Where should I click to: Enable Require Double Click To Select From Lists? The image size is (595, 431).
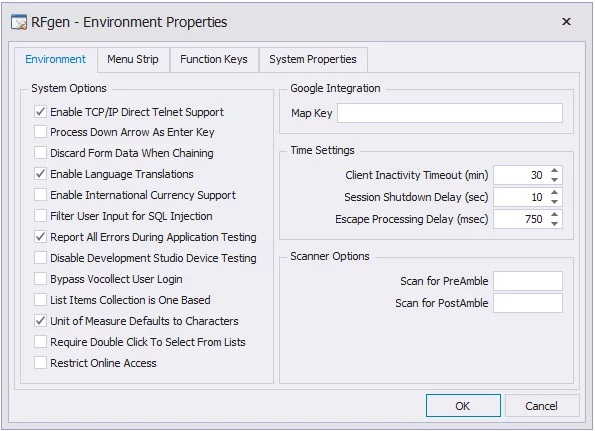[x=40, y=342]
